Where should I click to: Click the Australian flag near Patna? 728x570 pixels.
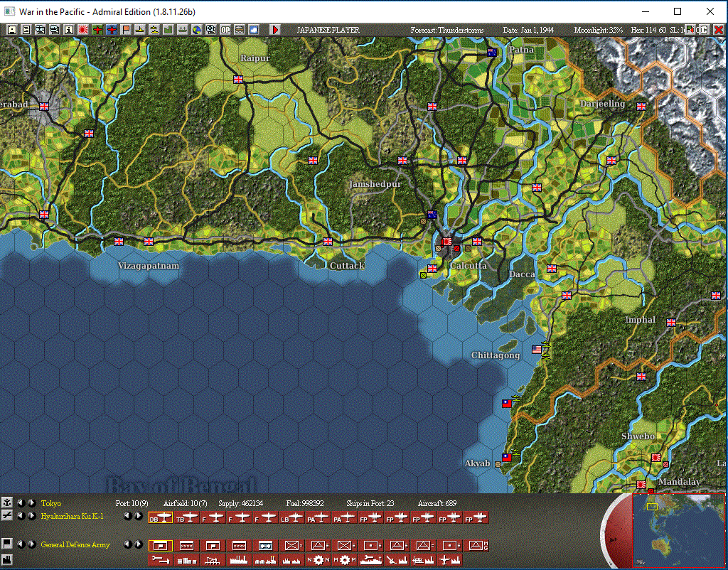(492, 53)
